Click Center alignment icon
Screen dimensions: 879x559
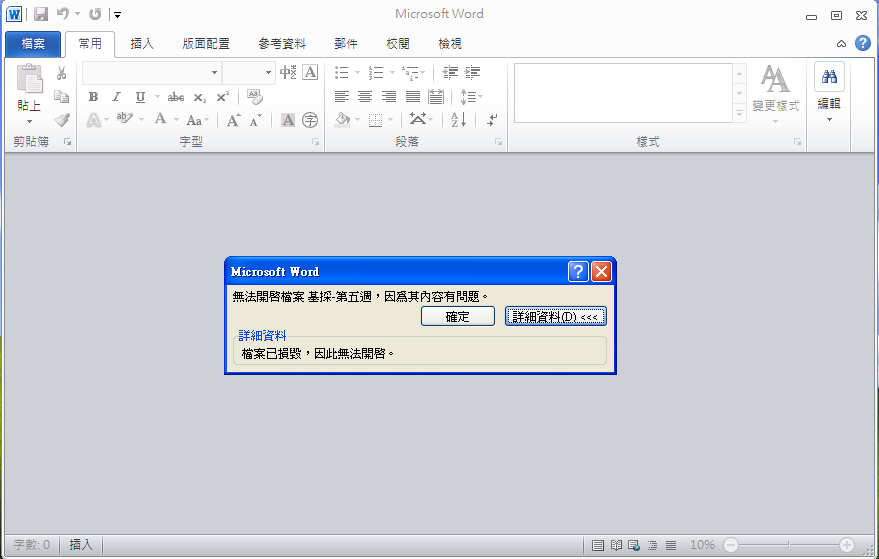365,97
